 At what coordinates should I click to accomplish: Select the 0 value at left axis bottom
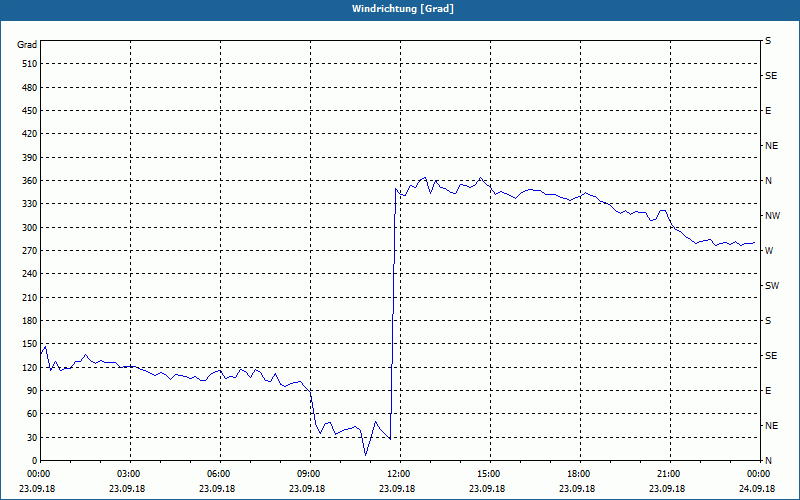tap(34, 461)
